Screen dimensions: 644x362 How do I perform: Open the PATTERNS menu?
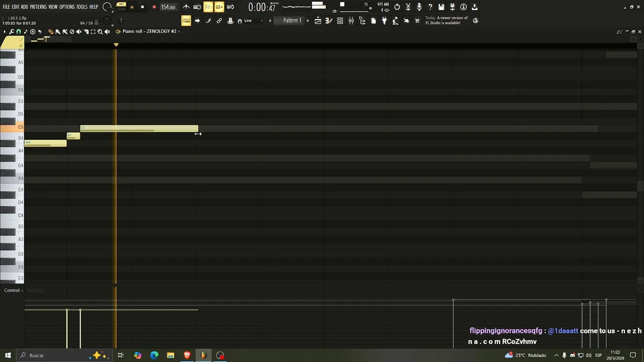pos(38,7)
